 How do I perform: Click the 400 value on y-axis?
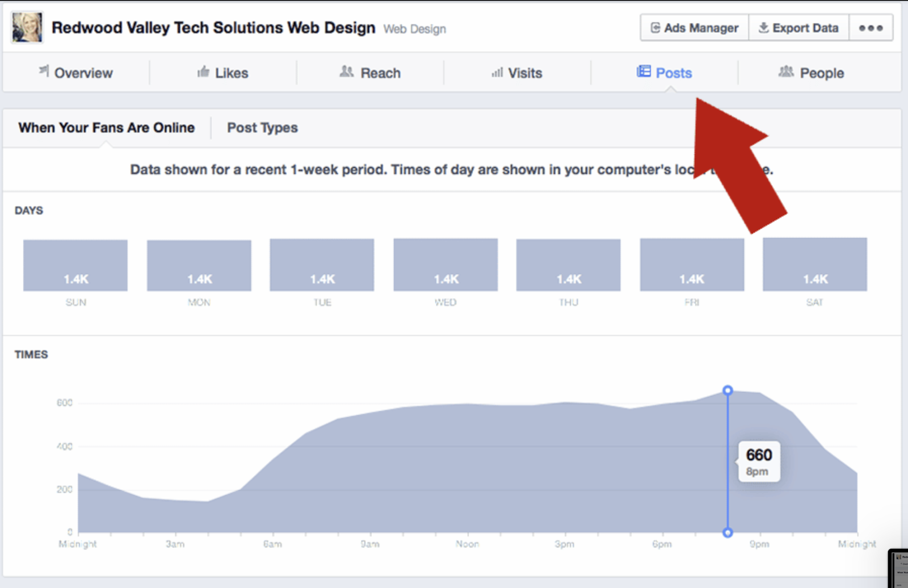click(65, 446)
